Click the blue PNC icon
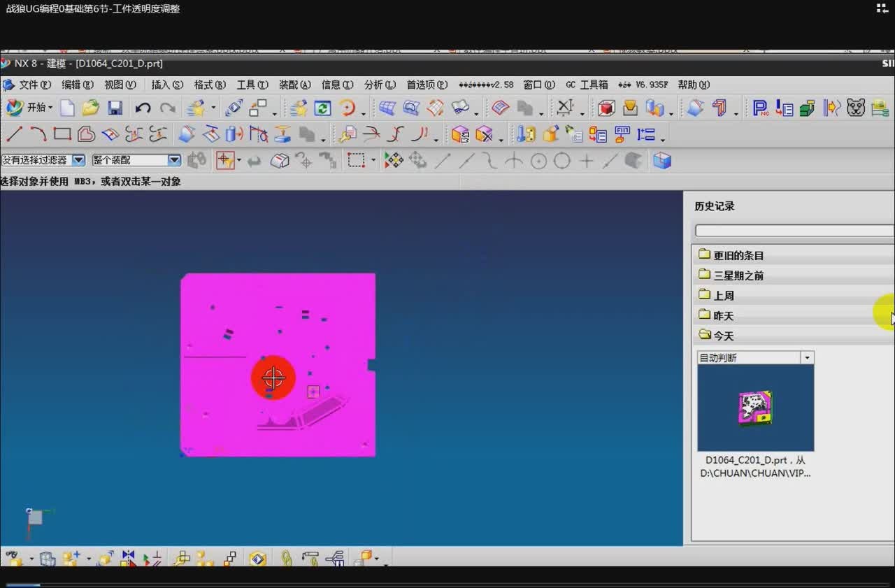 pos(760,108)
